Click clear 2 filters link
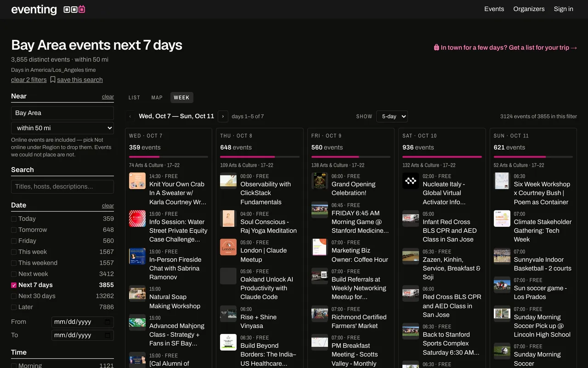The image size is (588, 368). 29,80
